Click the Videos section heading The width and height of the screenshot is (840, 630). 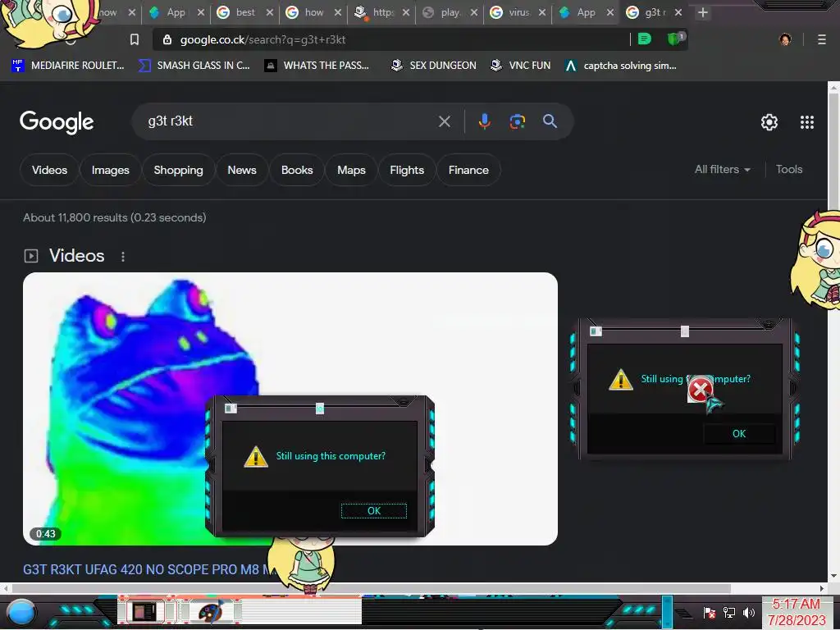click(x=76, y=256)
